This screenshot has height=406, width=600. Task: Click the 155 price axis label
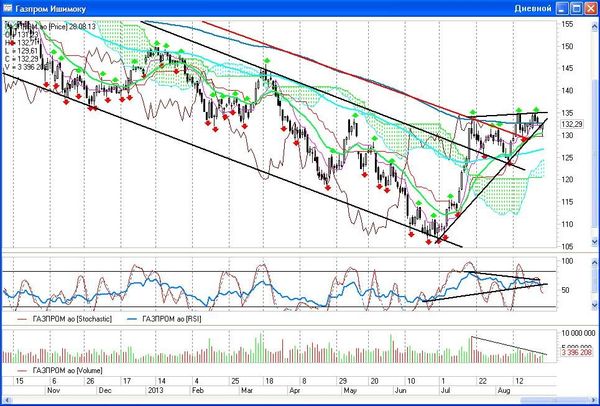[x=567, y=24]
